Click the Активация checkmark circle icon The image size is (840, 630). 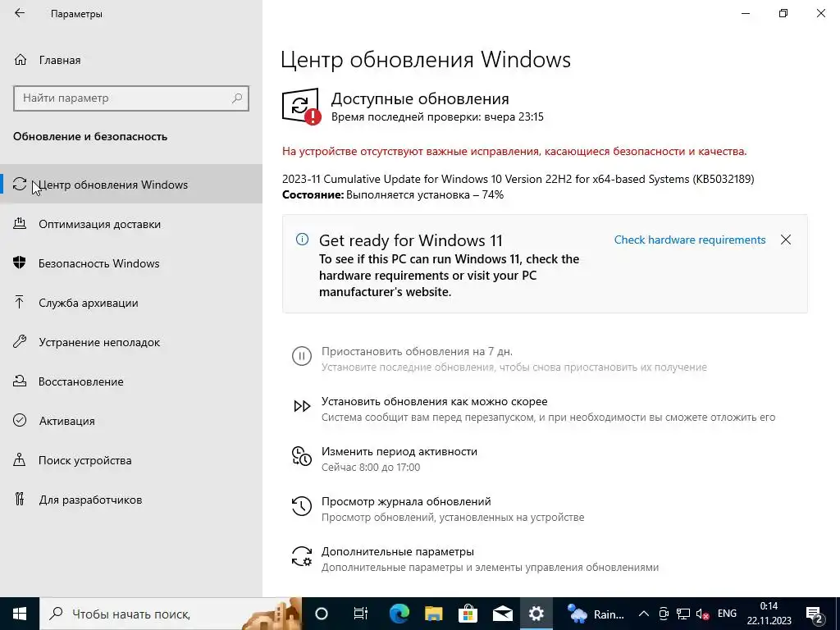(x=20, y=420)
